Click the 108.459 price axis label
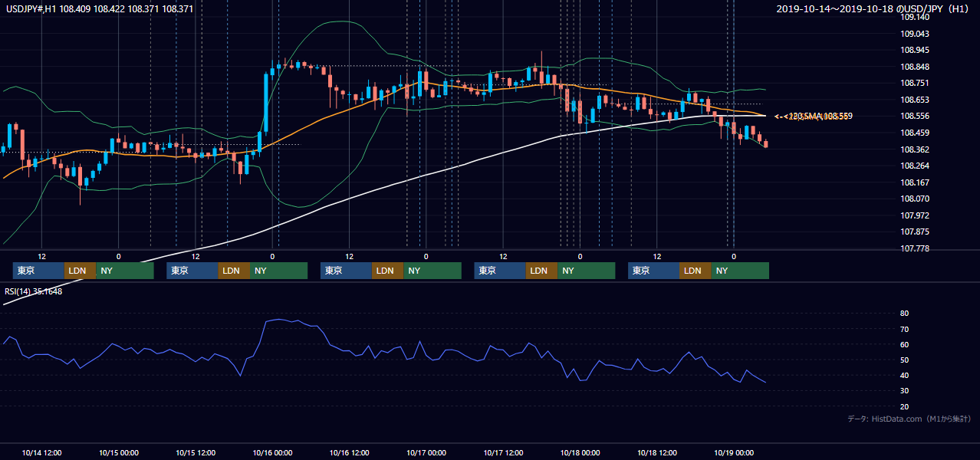The width and height of the screenshot is (980, 460). pos(914,133)
